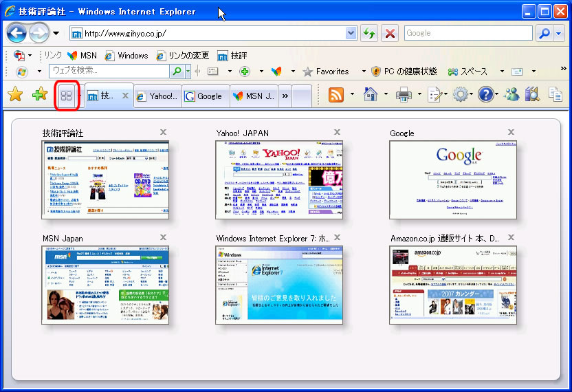Switch to the Yahoo! tab
This screenshot has height=392, width=572.
pos(157,96)
